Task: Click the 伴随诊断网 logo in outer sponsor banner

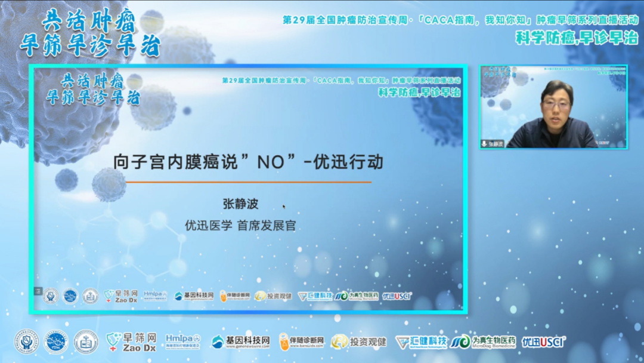Action: tap(301, 342)
